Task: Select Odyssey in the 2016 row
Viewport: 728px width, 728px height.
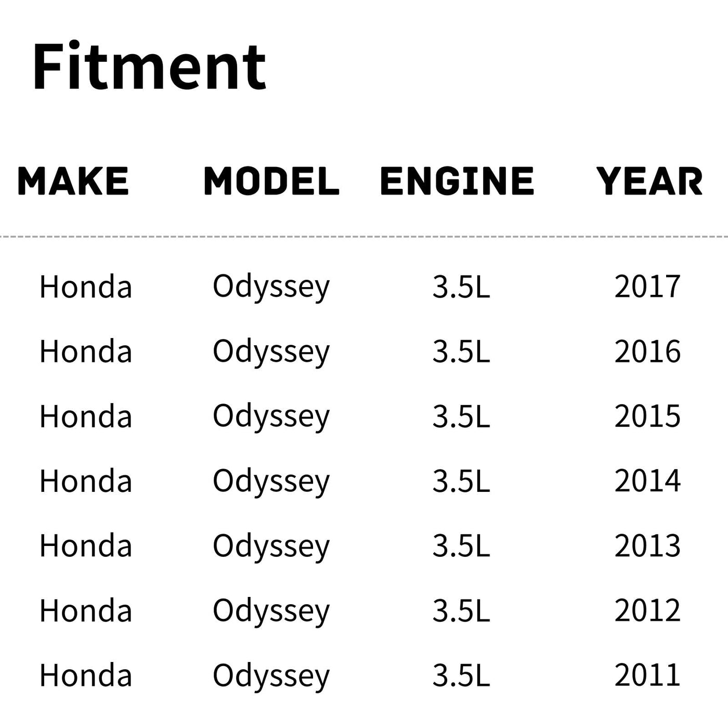Action: [271, 353]
